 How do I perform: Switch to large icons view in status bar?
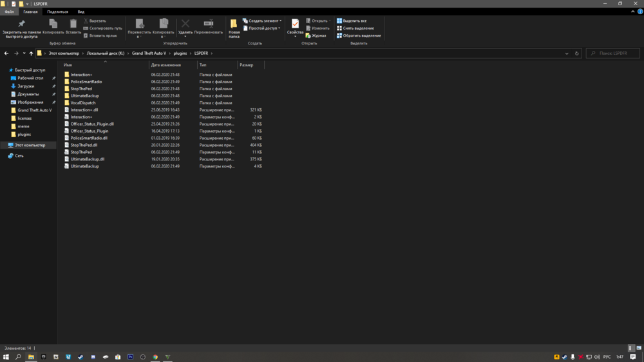[639, 348]
